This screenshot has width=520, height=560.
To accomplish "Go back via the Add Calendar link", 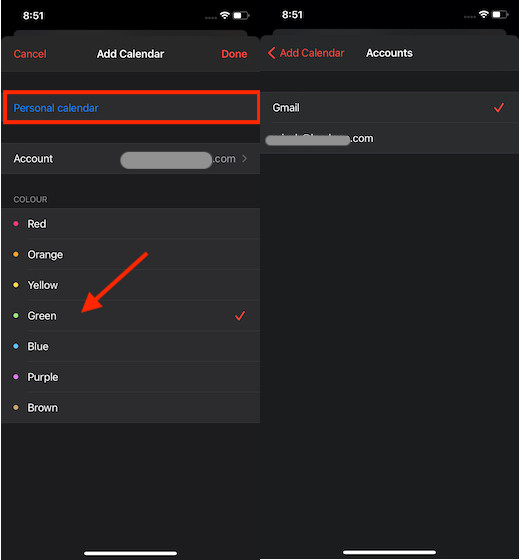I will coord(312,53).
